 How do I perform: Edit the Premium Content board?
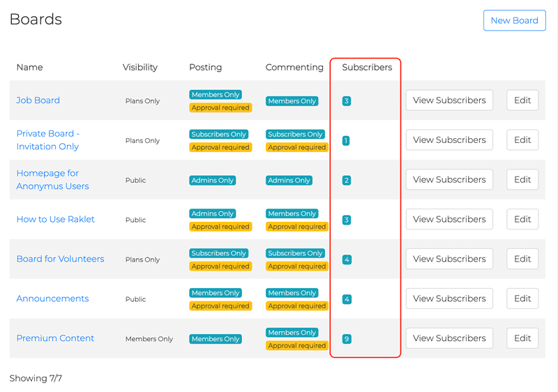tap(522, 338)
